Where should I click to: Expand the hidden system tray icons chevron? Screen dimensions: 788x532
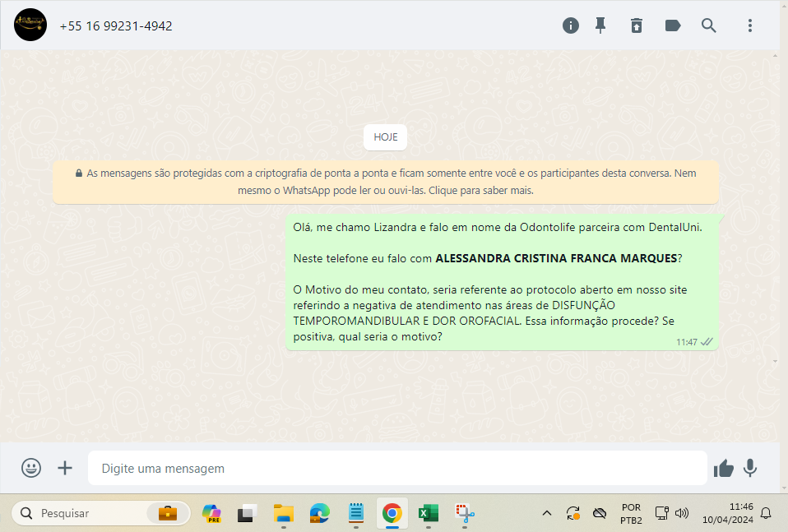point(547,513)
